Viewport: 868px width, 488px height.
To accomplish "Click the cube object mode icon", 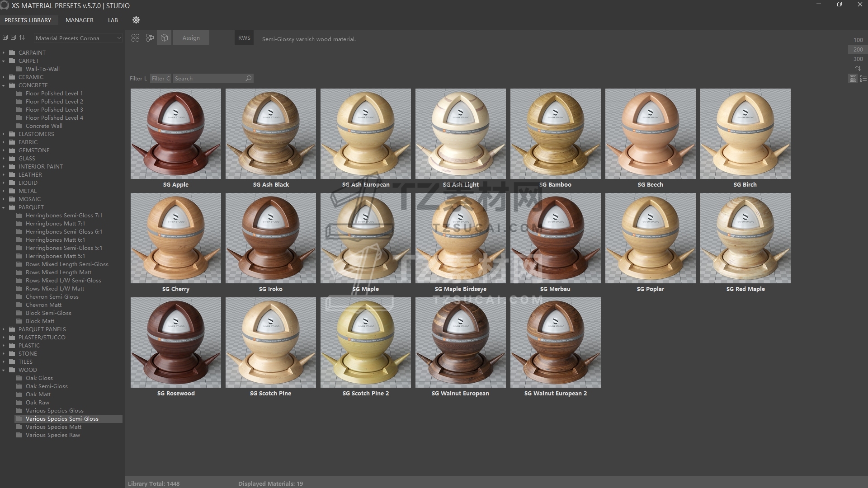I will tap(164, 38).
